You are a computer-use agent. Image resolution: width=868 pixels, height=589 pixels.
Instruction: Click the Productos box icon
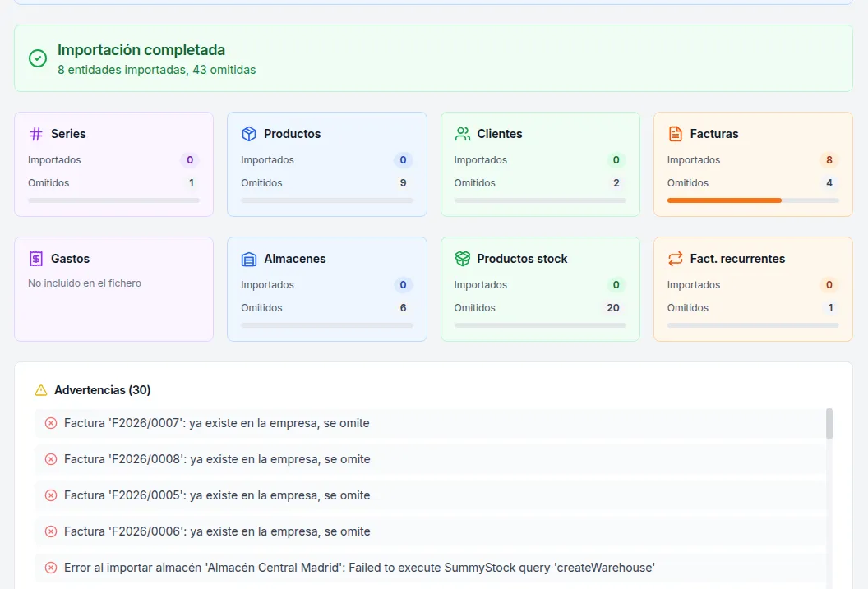pyautogui.click(x=249, y=134)
